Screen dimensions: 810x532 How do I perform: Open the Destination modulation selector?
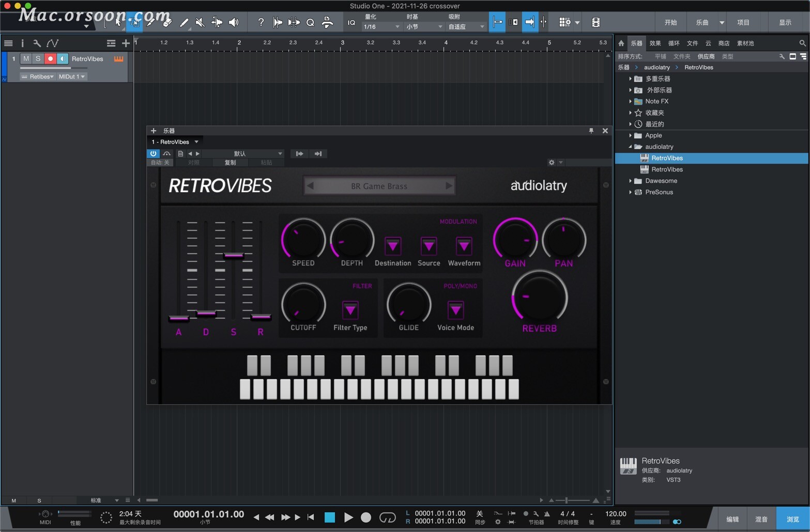coord(393,246)
